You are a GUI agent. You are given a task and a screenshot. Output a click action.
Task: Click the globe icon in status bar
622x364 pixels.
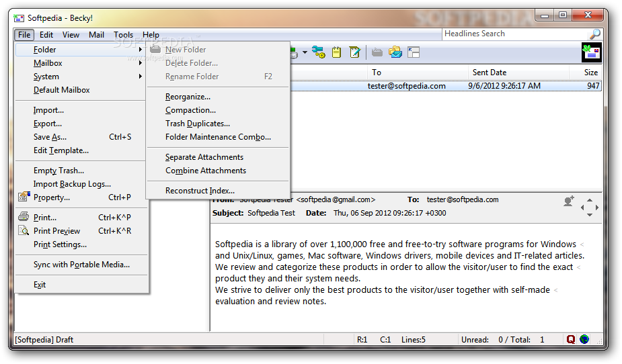point(584,339)
